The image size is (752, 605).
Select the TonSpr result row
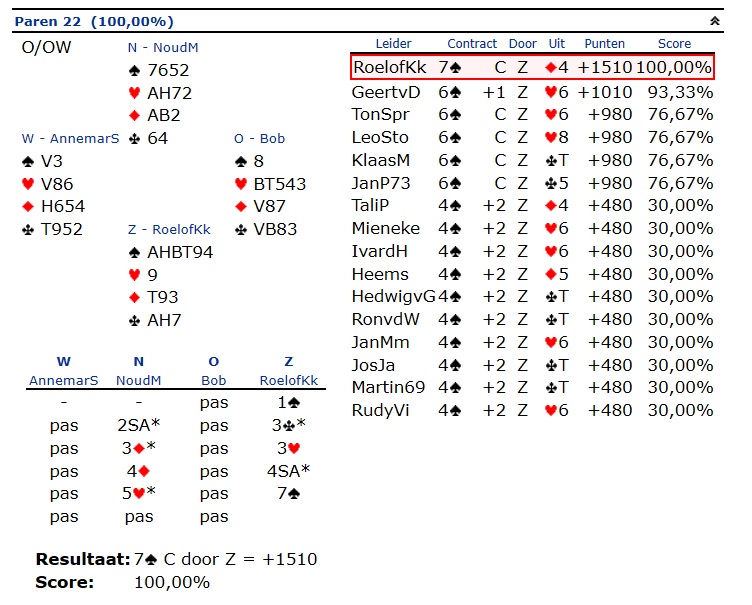coord(532,114)
